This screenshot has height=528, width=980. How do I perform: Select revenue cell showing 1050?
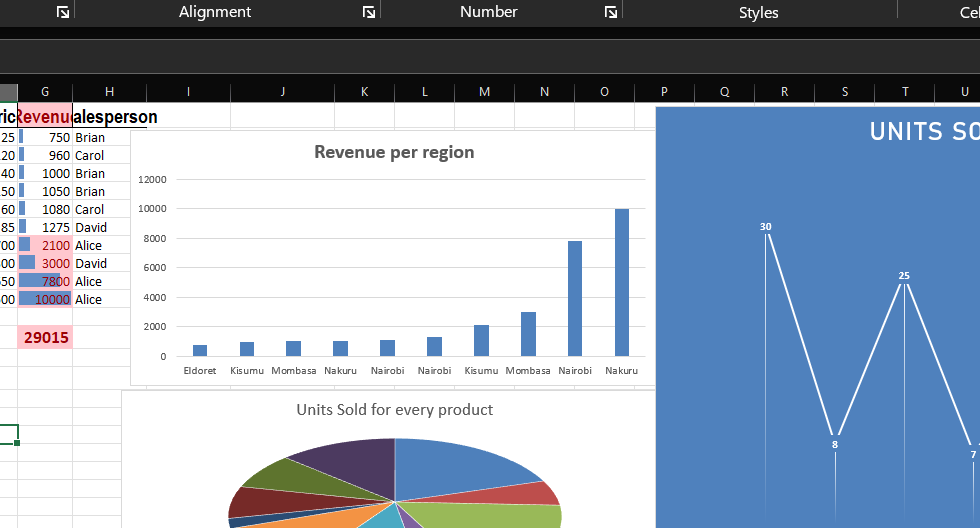tap(45, 192)
